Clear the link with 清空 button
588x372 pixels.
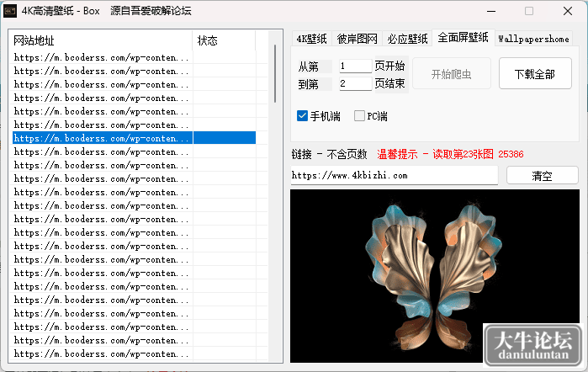[543, 175]
